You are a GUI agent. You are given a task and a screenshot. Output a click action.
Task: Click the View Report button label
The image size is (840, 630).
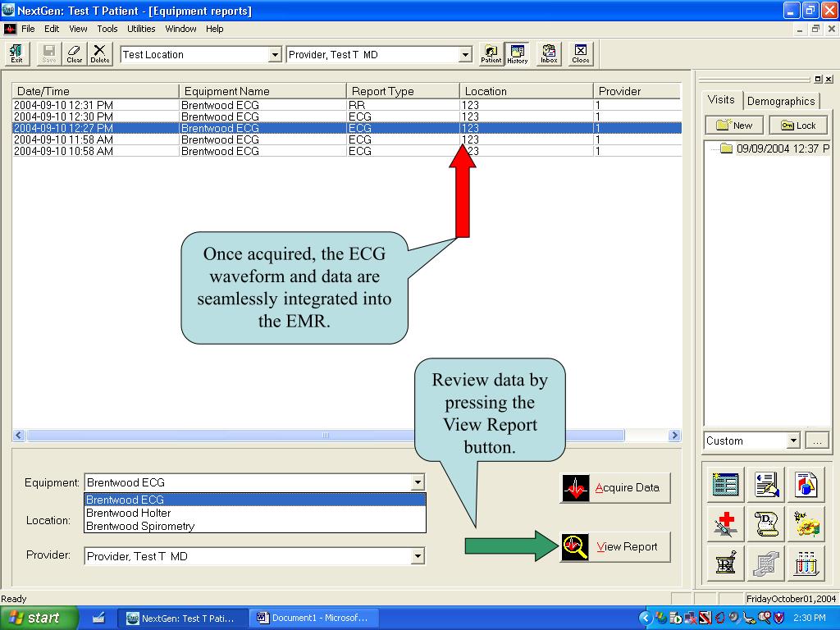point(627,547)
